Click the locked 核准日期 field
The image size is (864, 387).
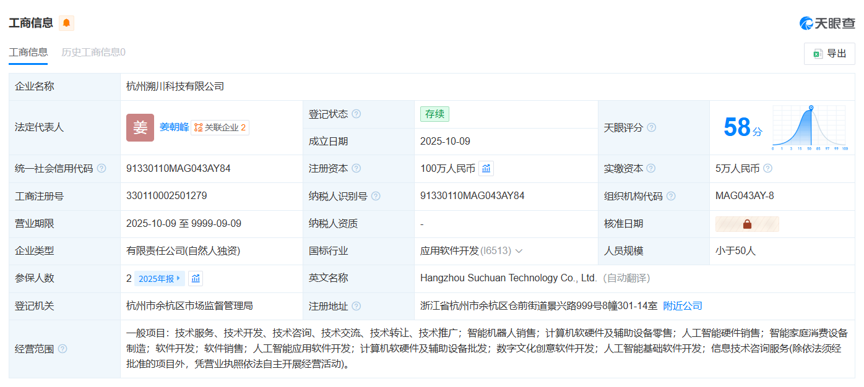747,224
